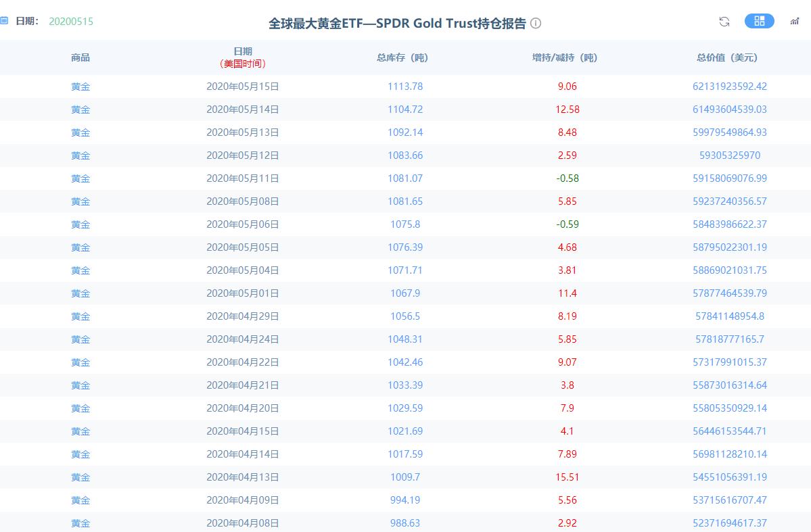This screenshot has height=532, width=811.
Task: Select date cell 2020年05月06日
Action: click(x=243, y=224)
